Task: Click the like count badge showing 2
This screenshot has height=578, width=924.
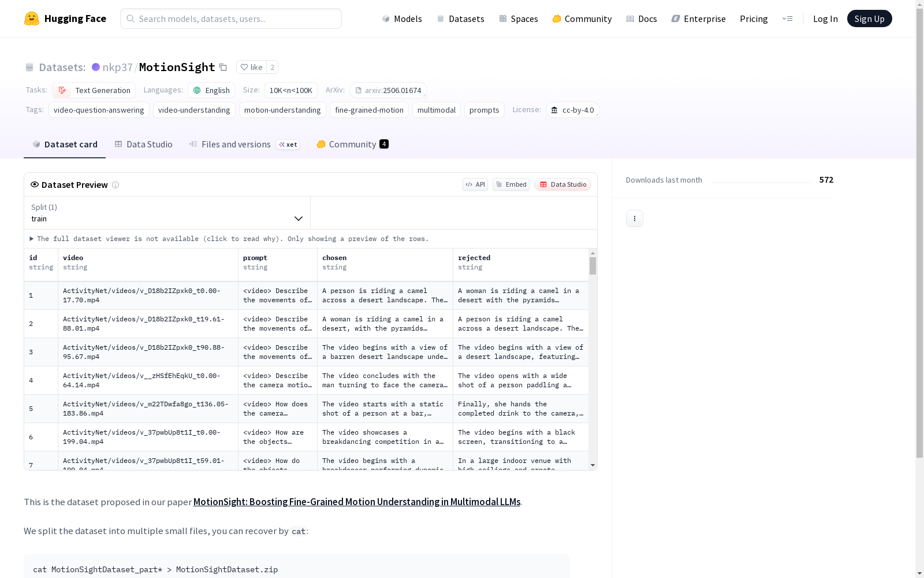Action: (273, 67)
